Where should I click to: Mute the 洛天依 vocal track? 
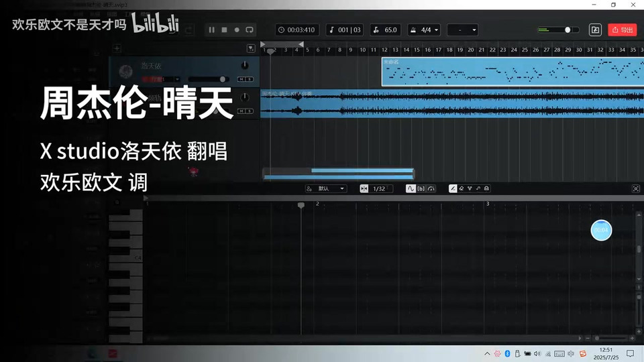pos(241,79)
